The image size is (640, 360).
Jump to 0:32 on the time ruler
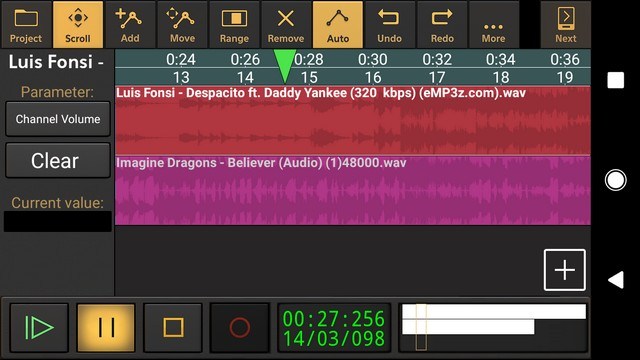click(x=437, y=60)
